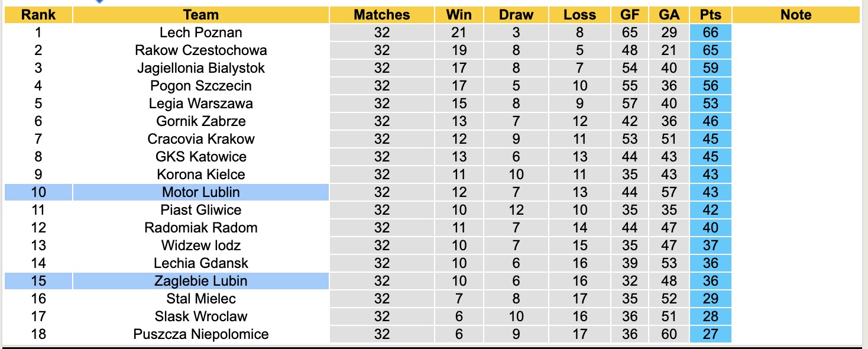Click the Team column header
Viewport: 868px width, 349px height.
(x=201, y=15)
